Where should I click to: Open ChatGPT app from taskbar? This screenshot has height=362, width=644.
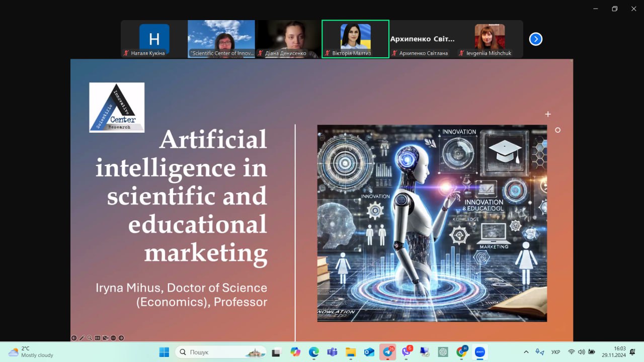443,352
